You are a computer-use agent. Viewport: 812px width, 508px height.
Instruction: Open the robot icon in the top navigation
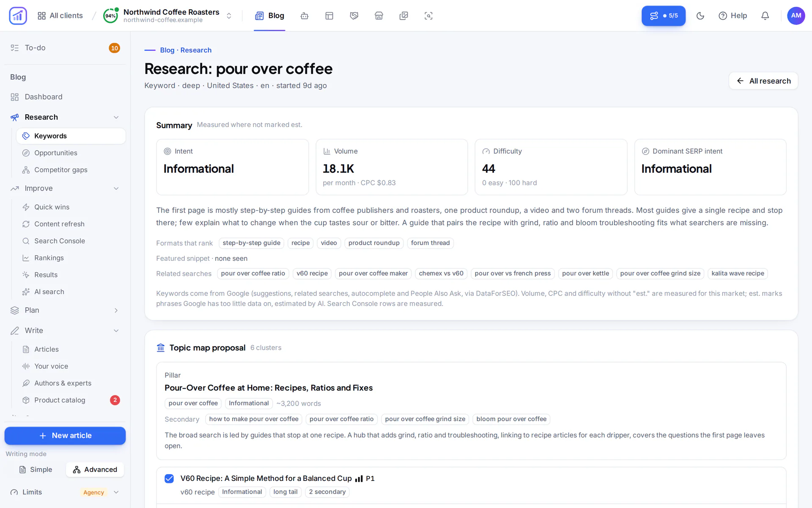tap(304, 16)
